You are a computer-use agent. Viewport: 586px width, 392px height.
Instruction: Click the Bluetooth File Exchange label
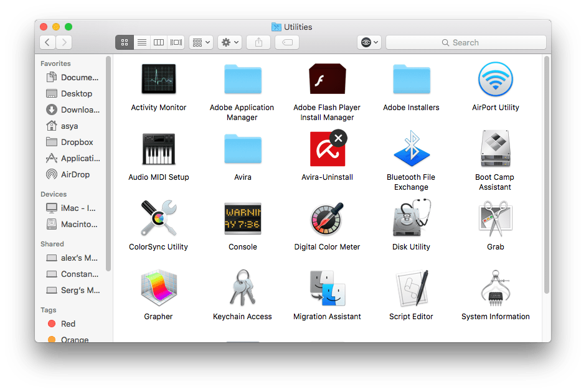pos(411,182)
